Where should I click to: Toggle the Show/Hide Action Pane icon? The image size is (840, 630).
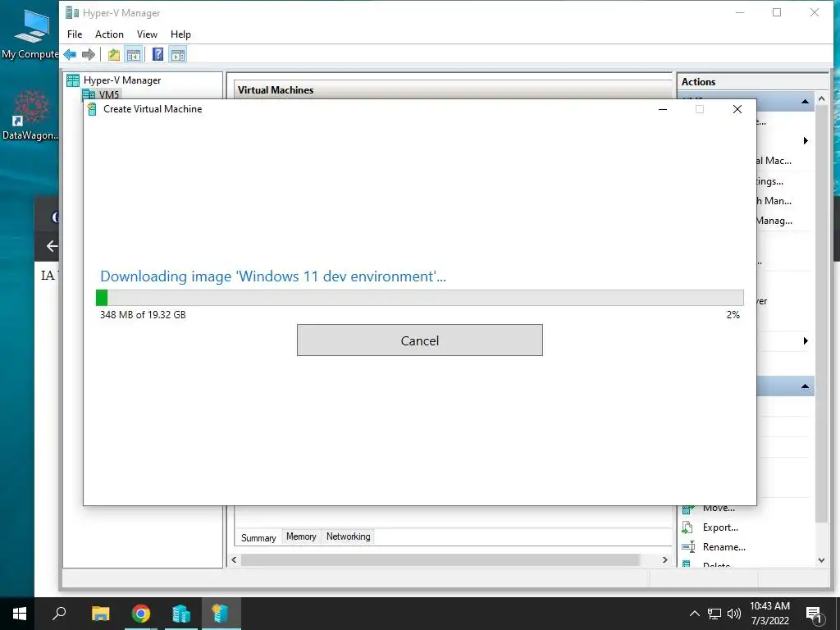click(x=178, y=54)
